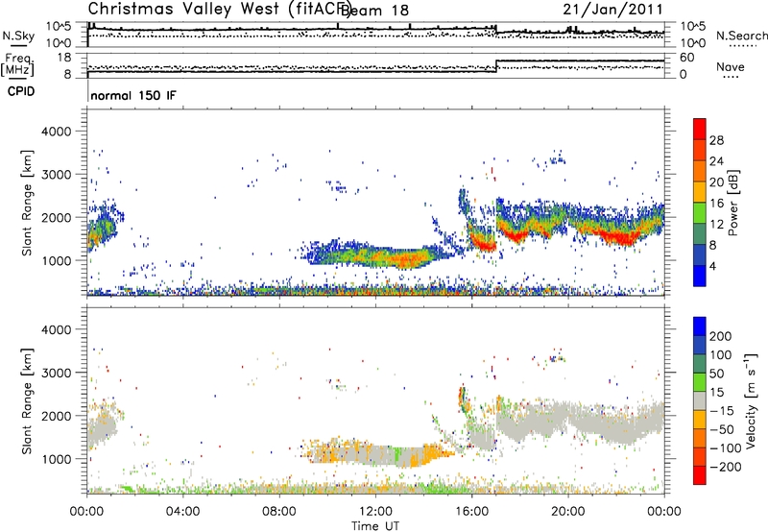Select the 'Beam 18' label
Image resolution: width=768 pixels, height=532 pixels.
point(374,11)
